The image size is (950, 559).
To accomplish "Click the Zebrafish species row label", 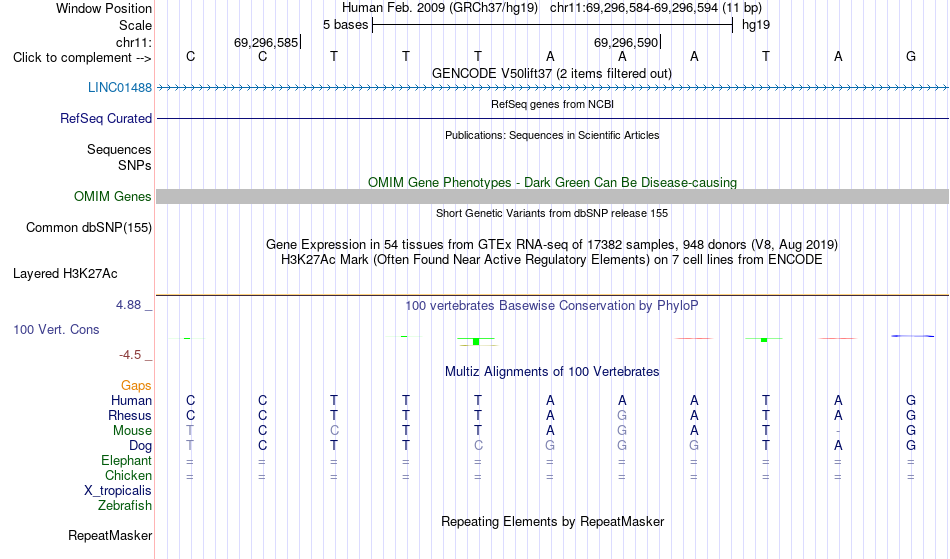I will (x=125, y=505).
